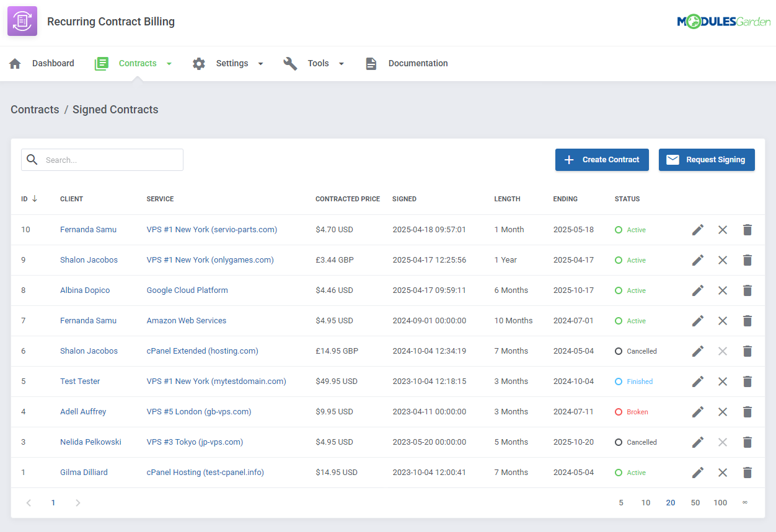The image size is (776, 532).
Task: Cancel Gilma Dilliard's contract X icon
Action: click(x=723, y=473)
